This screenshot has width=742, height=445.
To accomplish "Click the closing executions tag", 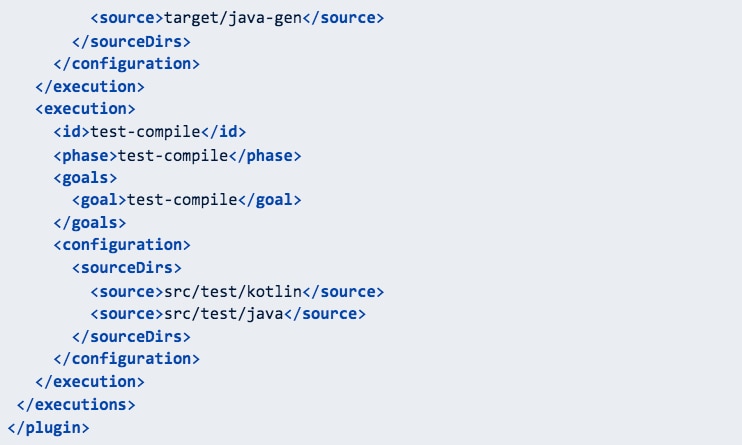I will click(x=76, y=405).
